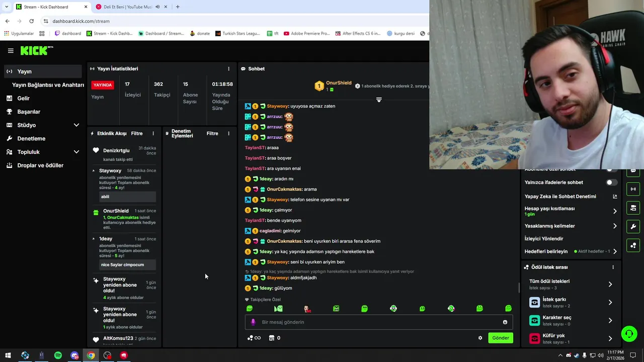
Task: Click the green Gönder button
Action: click(501, 338)
